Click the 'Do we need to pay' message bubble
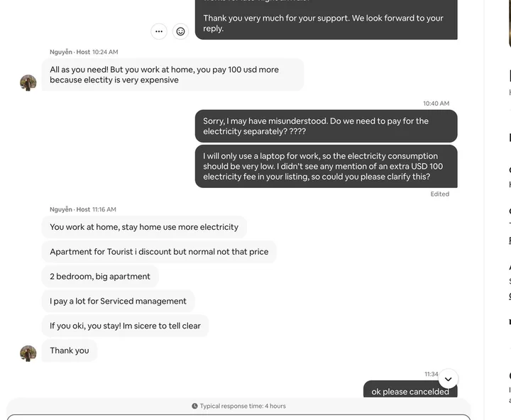This screenshot has height=420, width=511. pyautogui.click(x=326, y=126)
